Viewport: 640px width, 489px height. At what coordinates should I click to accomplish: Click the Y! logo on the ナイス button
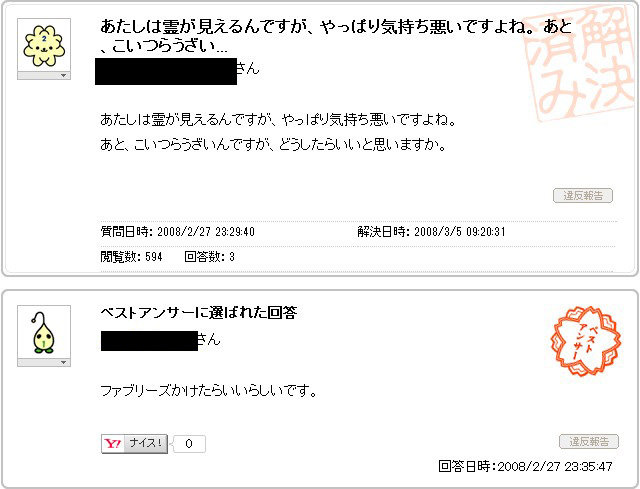113,444
